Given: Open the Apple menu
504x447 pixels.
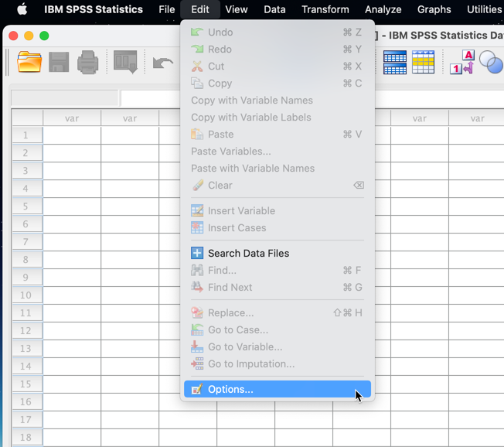Looking at the screenshot, I should tap(22, 9).
